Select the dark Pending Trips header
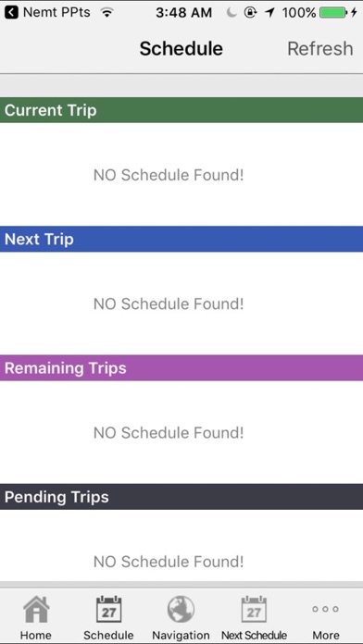 [181, 497]
